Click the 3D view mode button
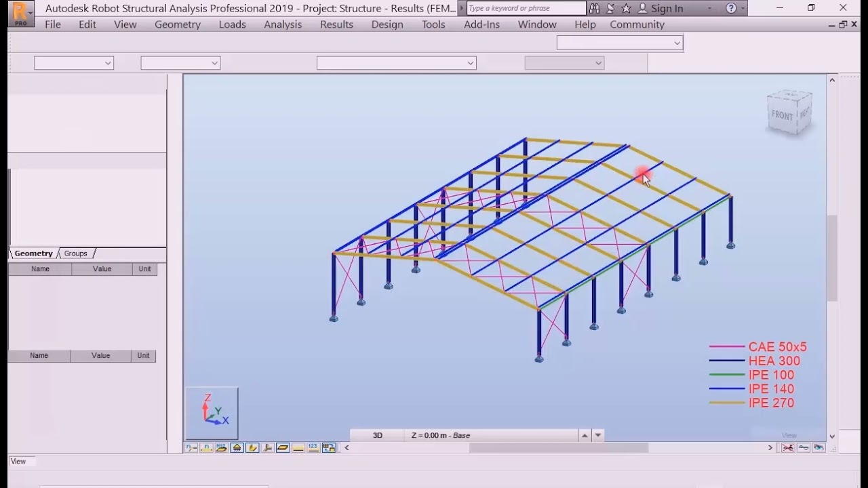Image resolution: width=868 pixels, height=488 pixels. point(378,435)
